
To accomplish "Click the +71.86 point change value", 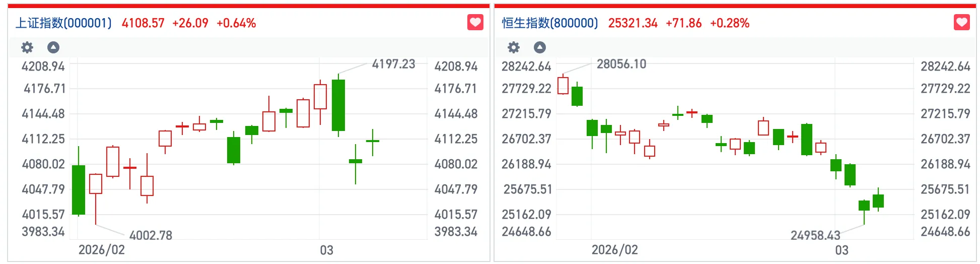I will click(683, 23).
